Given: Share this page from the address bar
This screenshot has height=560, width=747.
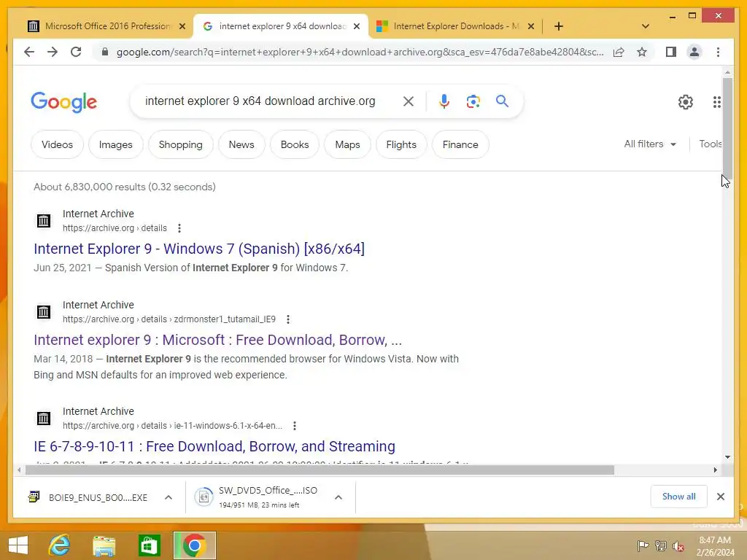Looking at the screenshot, I should [x=619, y=52].
